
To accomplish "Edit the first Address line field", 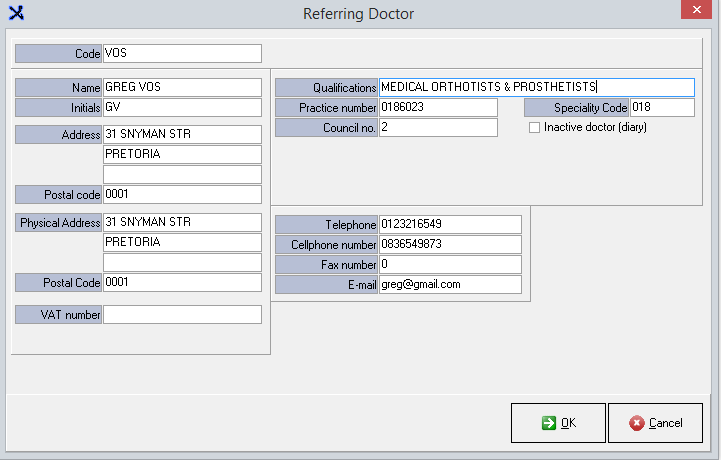I will coord(182,135).
